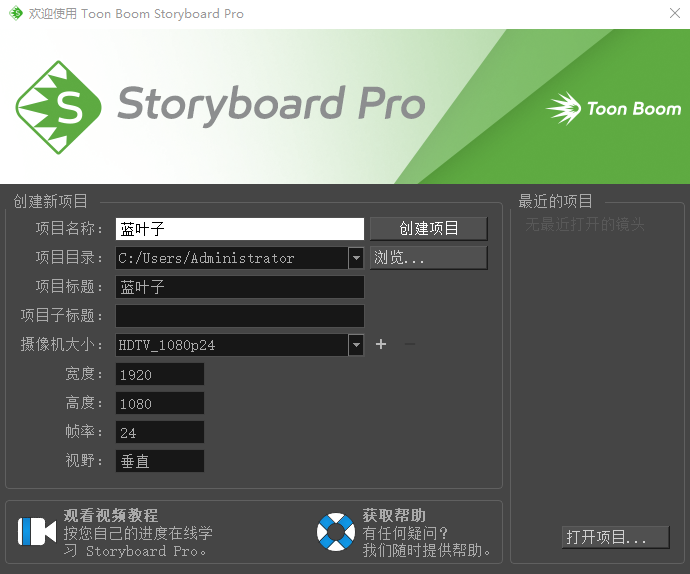Focus the empty 项目子标题 input field
This screenshot has width=690, height=574.
point(239,316)
